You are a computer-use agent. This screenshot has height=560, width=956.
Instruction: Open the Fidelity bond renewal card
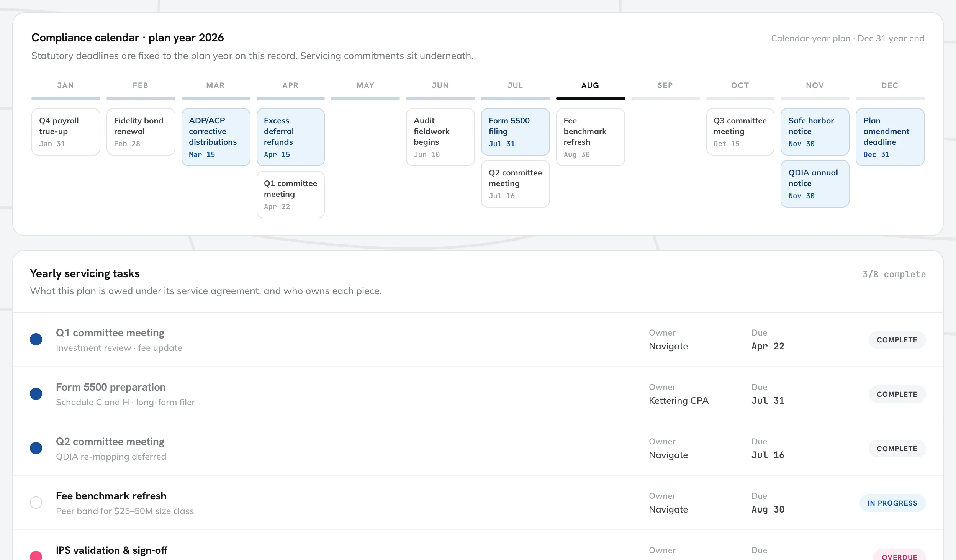[x=141, y=132]
